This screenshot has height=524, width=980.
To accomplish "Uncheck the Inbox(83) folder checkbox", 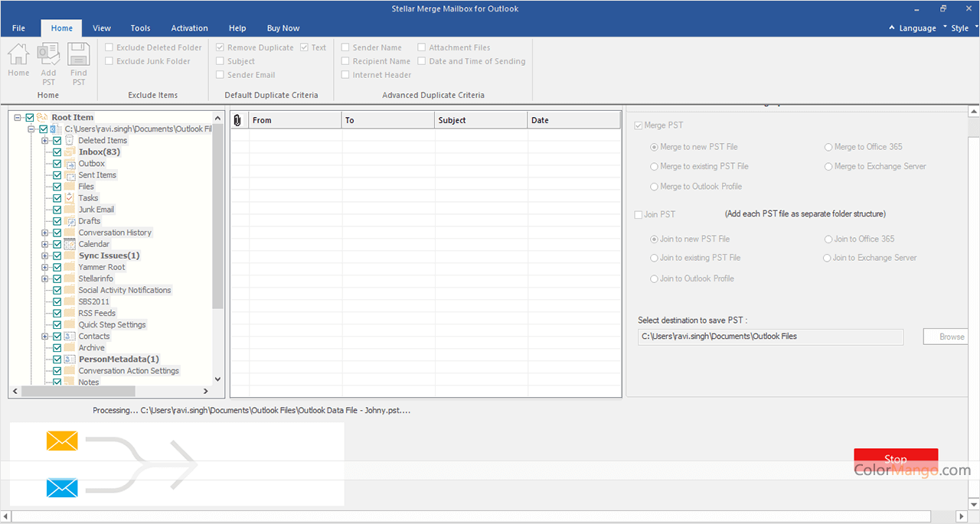I will [x=57, y=152].
